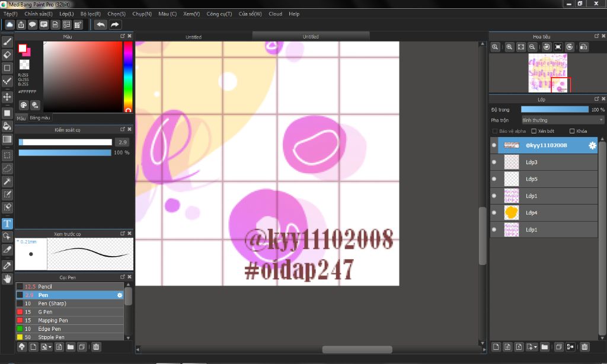The height and width of the screenshot is (364, 607).
Task: Select the Eyedropper tool
Action: click(7, 266)
